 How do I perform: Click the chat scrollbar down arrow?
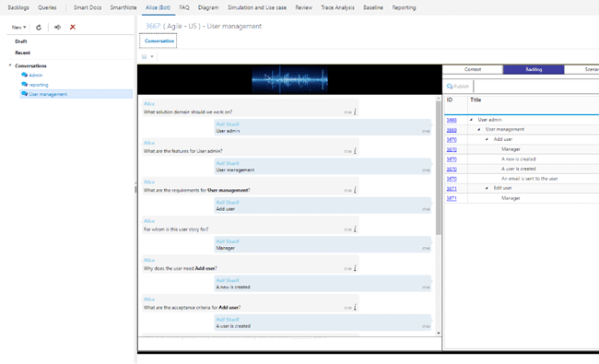[438, 333]
